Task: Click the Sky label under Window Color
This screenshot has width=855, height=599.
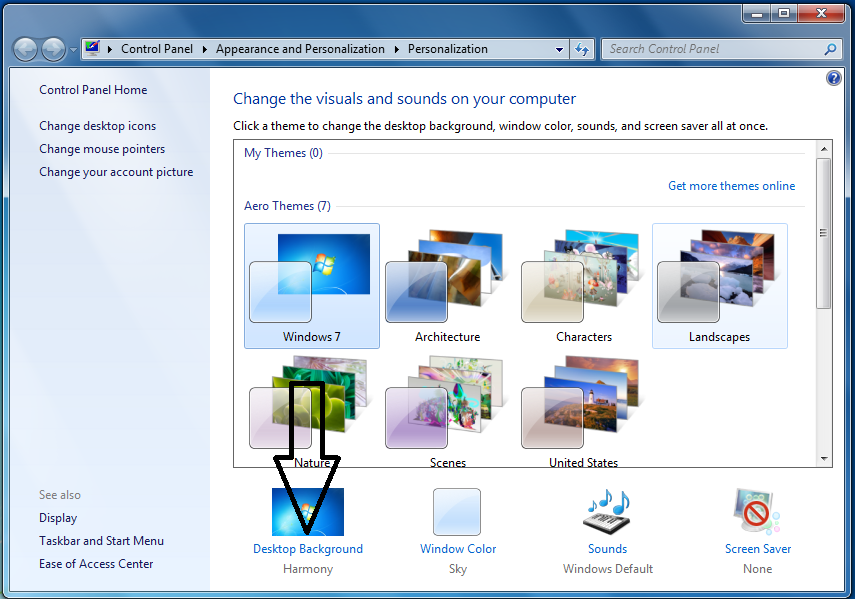Action: click(x=458, y=569)
